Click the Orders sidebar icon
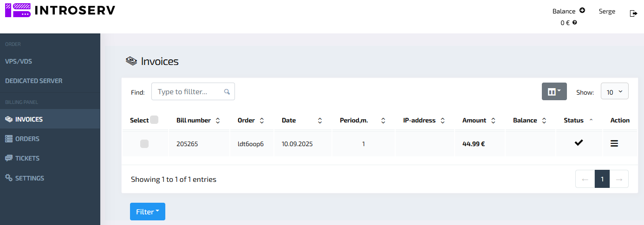The height and width of the screenshot is (225, 644). [x=9, y=139]
